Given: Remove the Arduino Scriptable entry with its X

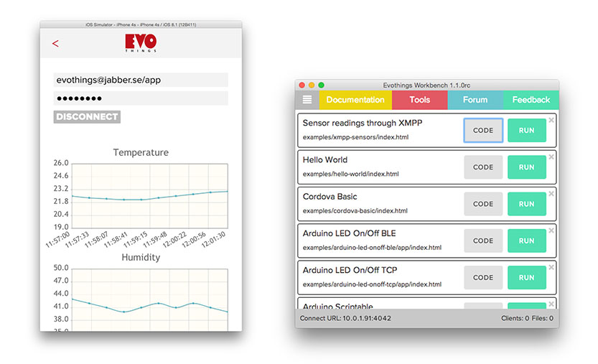Looking at the screenshot, I should point(551,304).
